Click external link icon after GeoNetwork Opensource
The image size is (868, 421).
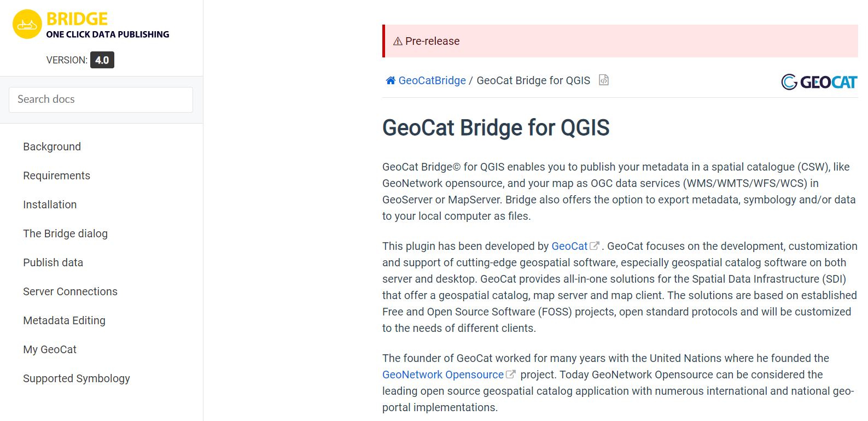[511, 375]
